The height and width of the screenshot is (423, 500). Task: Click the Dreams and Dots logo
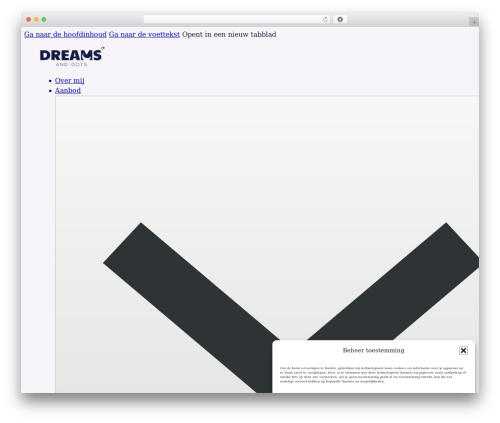[x=72, y=57]
